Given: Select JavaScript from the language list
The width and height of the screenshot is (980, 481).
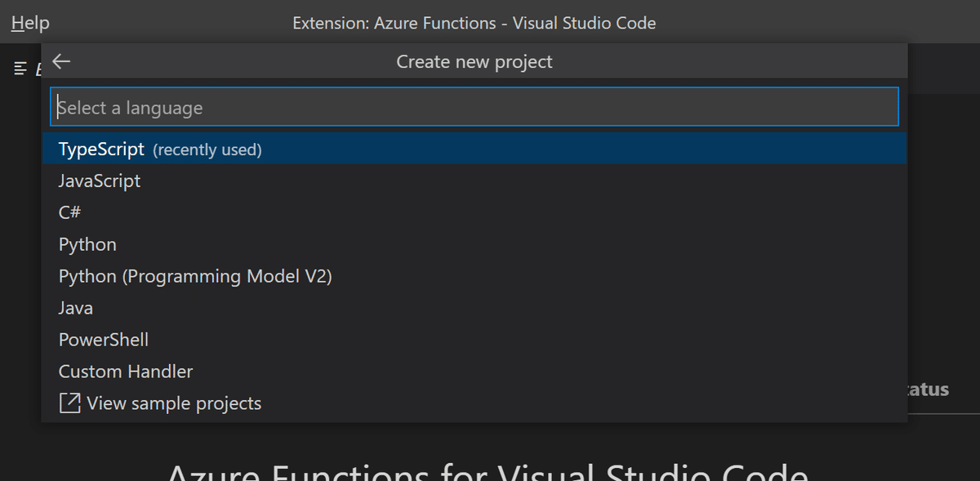Looking at the screenshot, I should click(99, 180).
